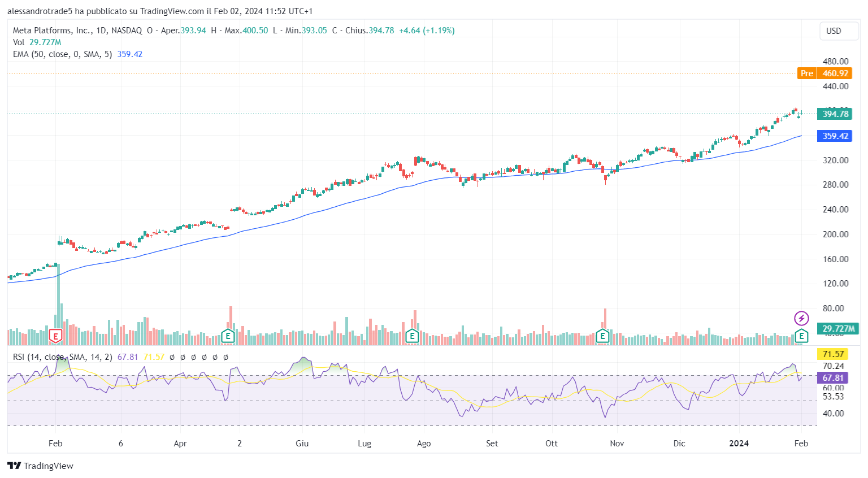Image resolution: width=868 pixels, height=478 pixels.
Task: Click the 280.00 price axis label
Action: point(836,185)
